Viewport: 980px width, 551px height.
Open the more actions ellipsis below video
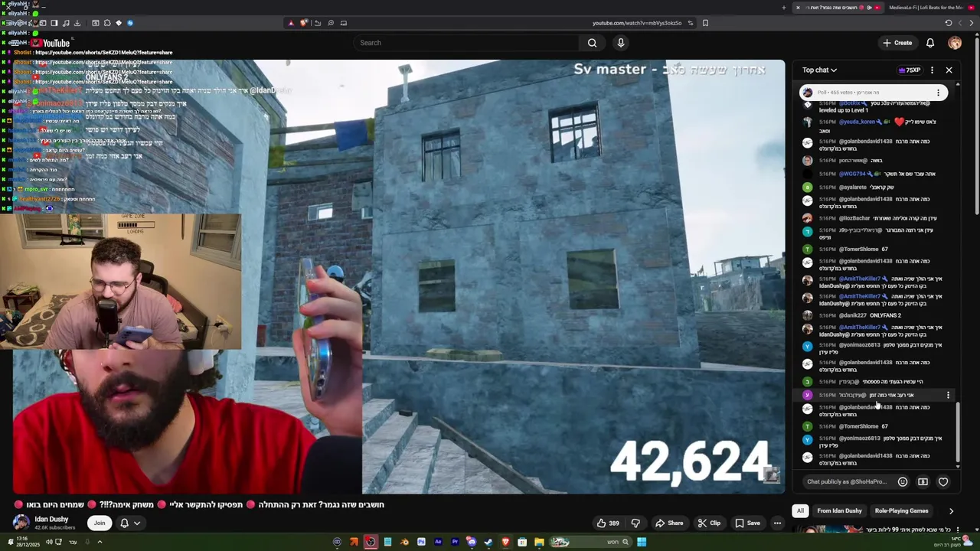(777, 523)
